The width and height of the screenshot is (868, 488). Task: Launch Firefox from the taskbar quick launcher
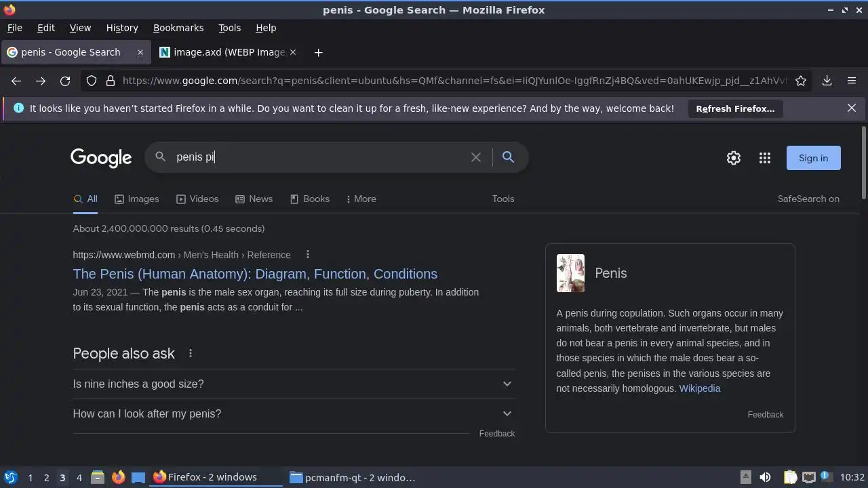(x=118, y=477)
